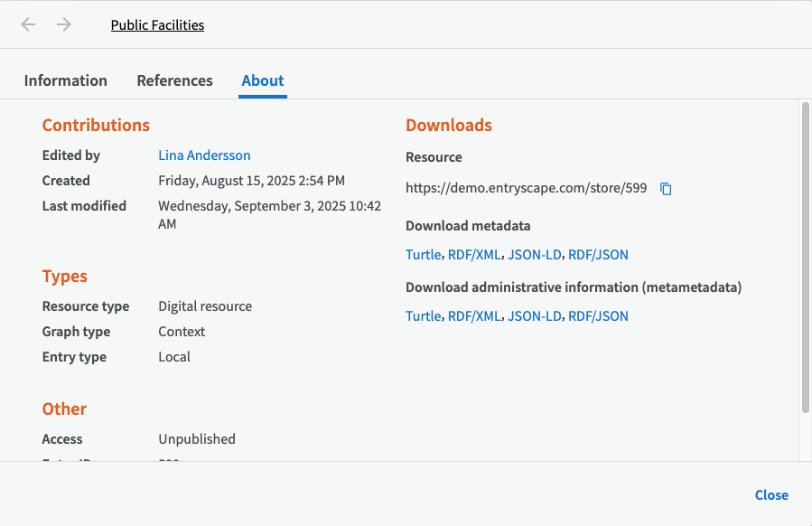The height and width of the screenshot is (526, 812).
Task: Download metadata in Turtle format
Action: tap(423, 255)
